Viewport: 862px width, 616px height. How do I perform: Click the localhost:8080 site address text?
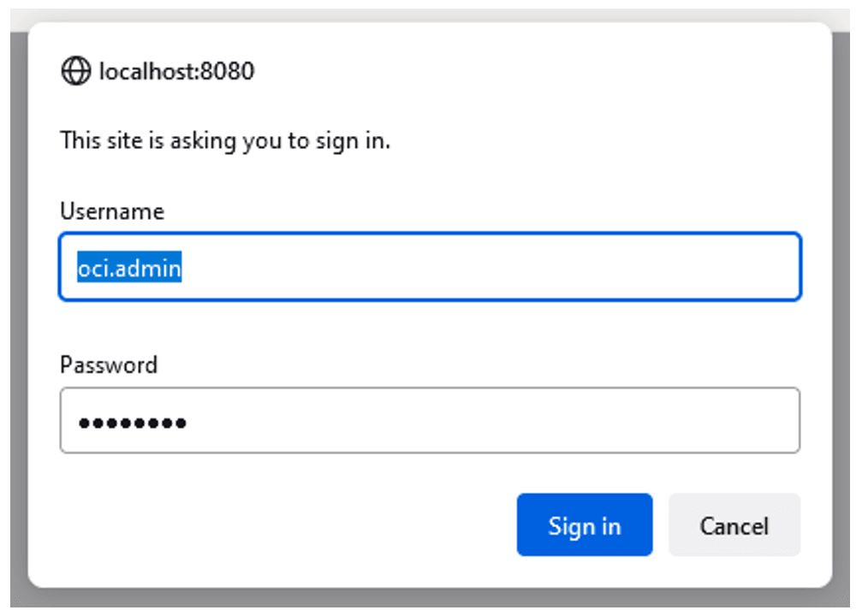pyautogui.click(x=175, y=70)
